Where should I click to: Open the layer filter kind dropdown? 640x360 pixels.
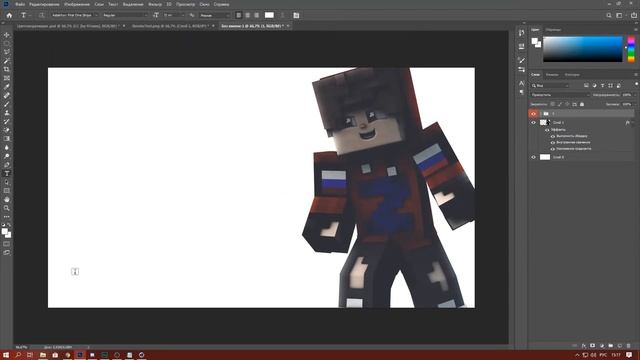point(550,86)
